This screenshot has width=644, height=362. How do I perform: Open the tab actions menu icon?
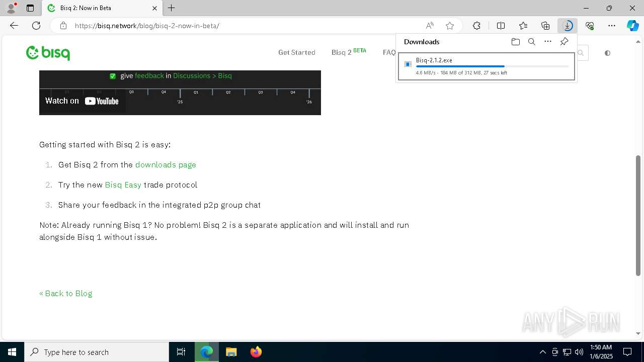coord(30,8)
